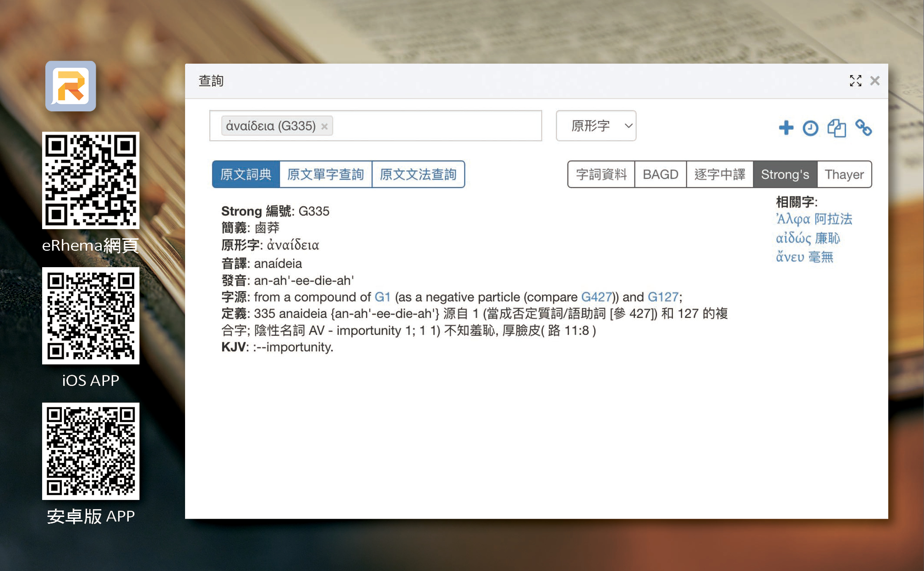Screen dimensions: 924x571
Task: Close the 查詢 dialog
Action: 875,81
